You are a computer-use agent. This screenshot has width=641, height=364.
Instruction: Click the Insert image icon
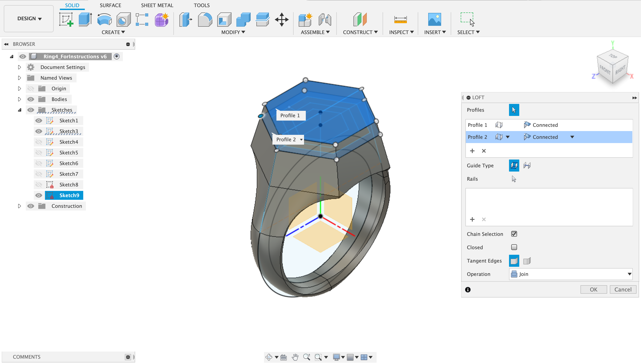coord(434,20)
